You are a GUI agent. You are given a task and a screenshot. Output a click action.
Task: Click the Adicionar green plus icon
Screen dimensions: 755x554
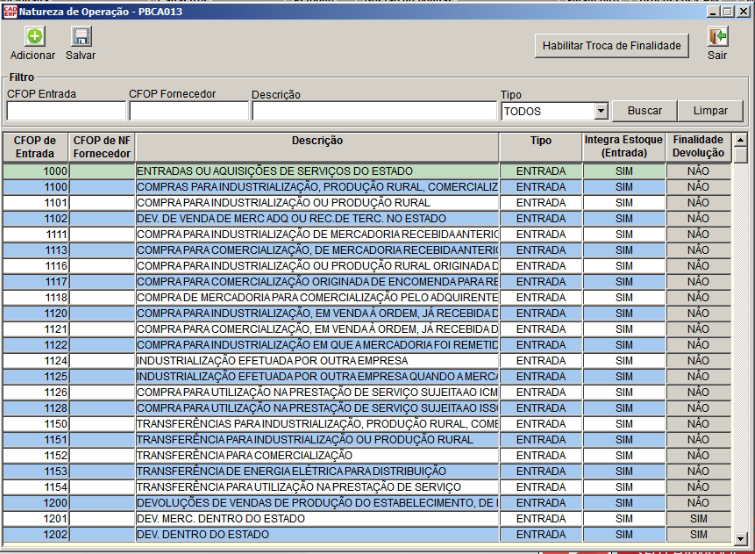coord(34,36)
